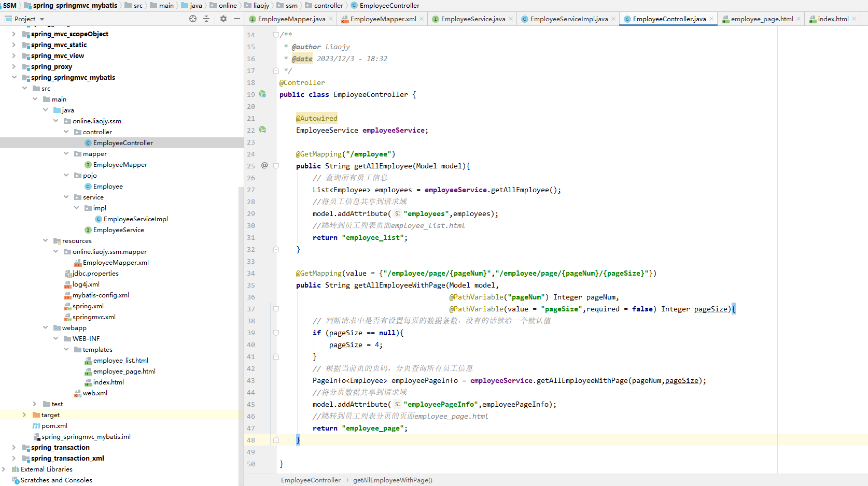Select employee_page.html in templates folder

pos(124,371)
